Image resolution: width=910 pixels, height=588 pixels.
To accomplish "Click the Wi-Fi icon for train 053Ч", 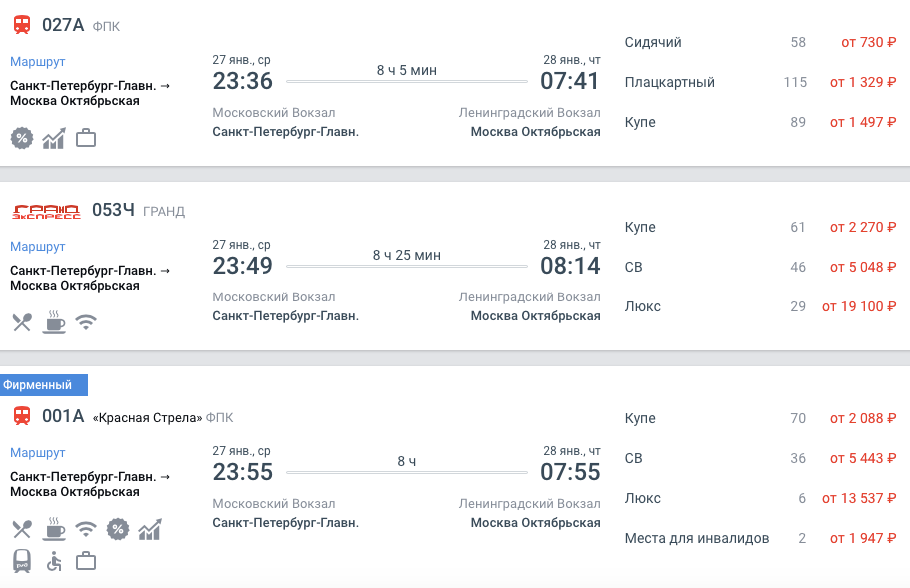I will [86, 322].
